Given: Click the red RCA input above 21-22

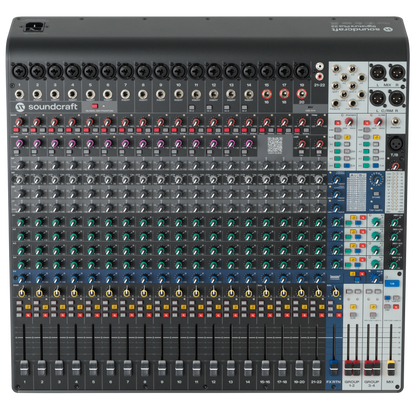Looking at the screenshot, I should pos(320,77).
